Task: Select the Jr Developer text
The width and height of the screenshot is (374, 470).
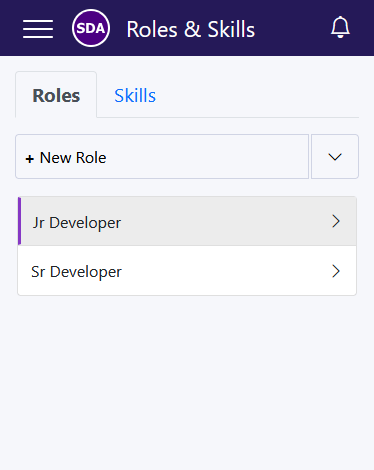Action: click(77, 223)
